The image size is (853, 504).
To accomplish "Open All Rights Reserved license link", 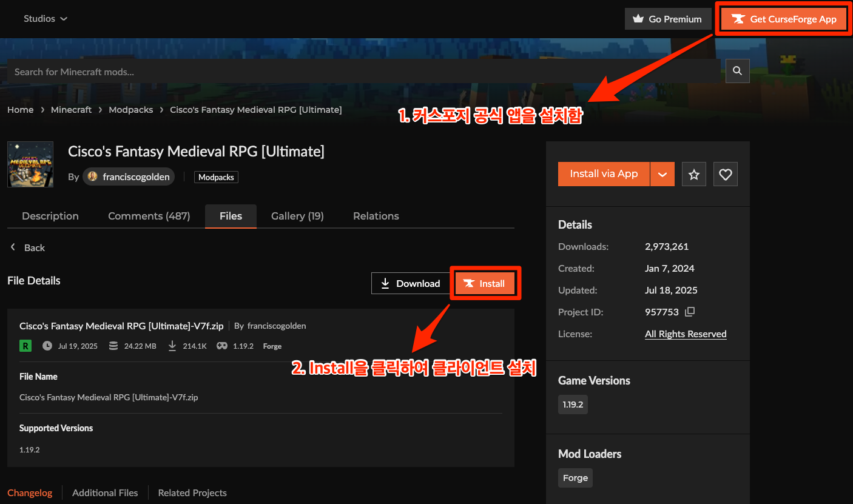I will (x=686, y=334).
